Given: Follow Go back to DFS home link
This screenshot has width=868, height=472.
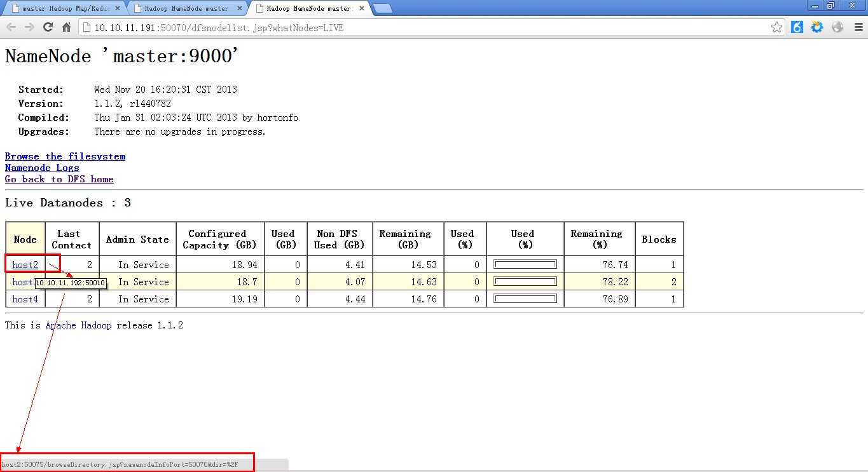Looking at the screenshot, I should coord(59,179).
